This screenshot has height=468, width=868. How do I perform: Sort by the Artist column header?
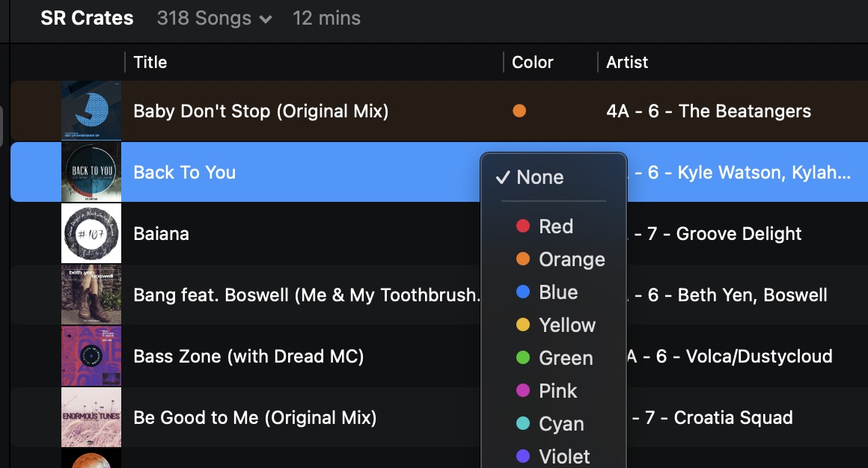626,62
